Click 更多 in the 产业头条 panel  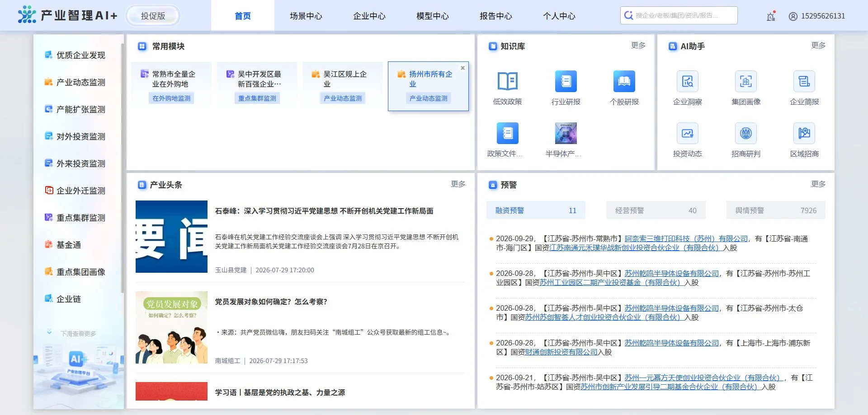tap(458, 184)
